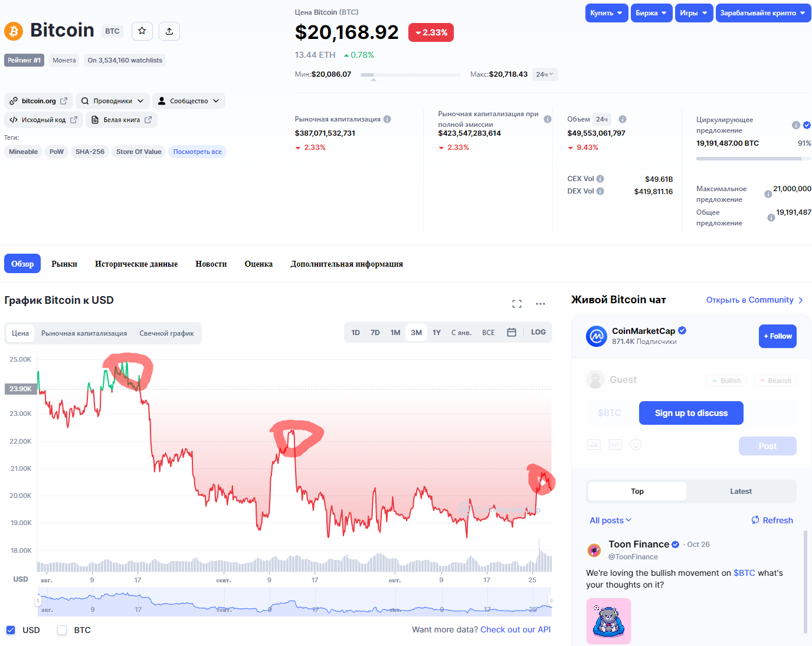This screenshot has width=812, height=646.
Task: Expand the Купить dropdown menu
Action: click(x=607, y=13)
